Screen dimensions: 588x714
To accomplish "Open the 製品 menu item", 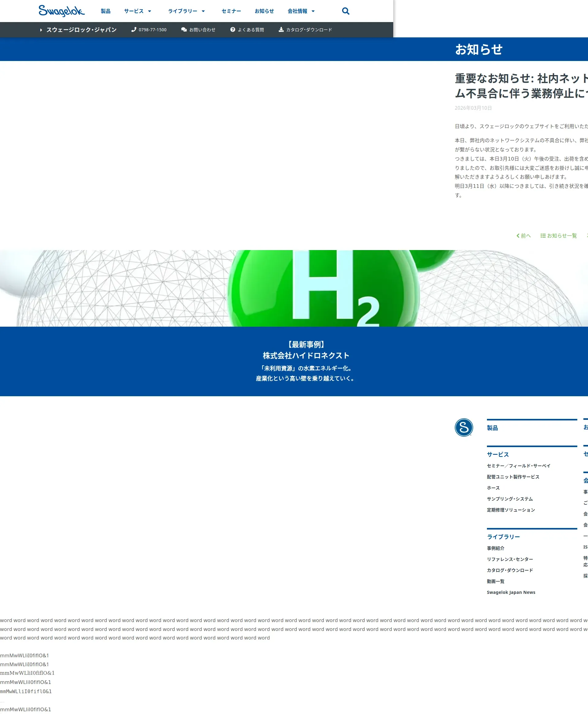I will pyautogui.click(x=106, y=11).
